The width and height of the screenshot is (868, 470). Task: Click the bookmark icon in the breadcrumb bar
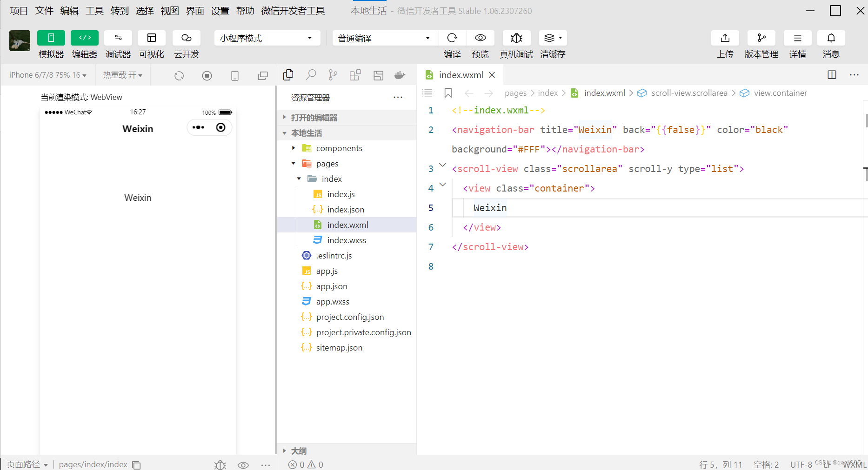coord(448,93)
